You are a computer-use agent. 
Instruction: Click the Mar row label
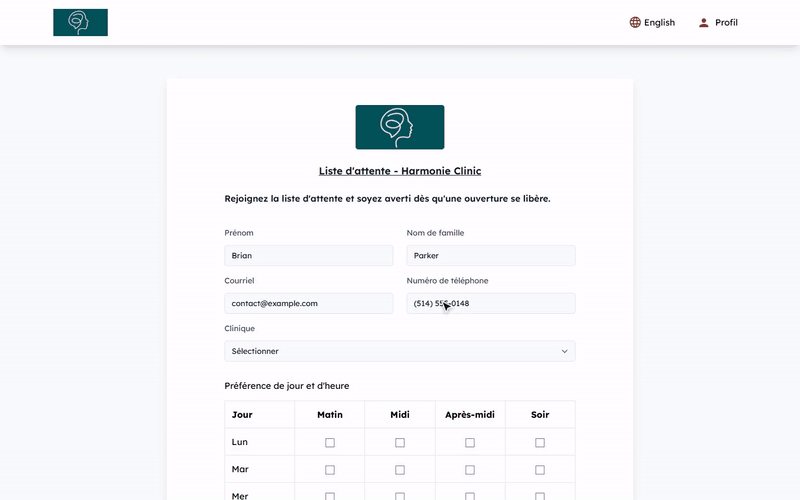tap(240, 469)
